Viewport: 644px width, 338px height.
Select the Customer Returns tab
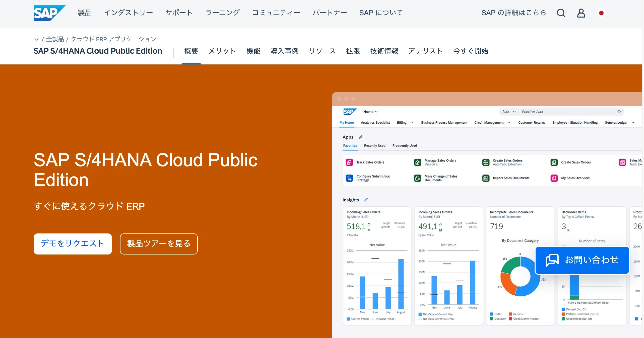(532, 123)
